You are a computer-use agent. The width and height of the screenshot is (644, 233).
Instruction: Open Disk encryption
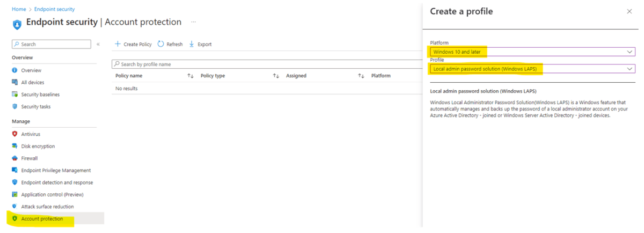pyautogui.click(x=38, y=146)
